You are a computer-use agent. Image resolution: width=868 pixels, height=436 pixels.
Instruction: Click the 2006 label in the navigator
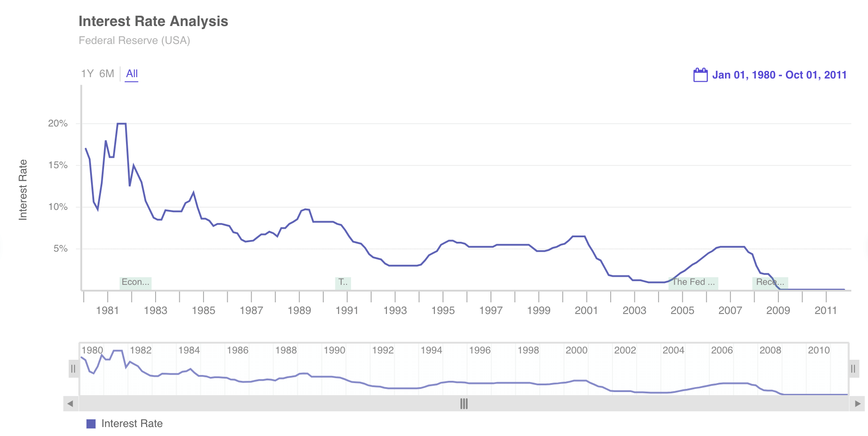(x=722, y=350)
